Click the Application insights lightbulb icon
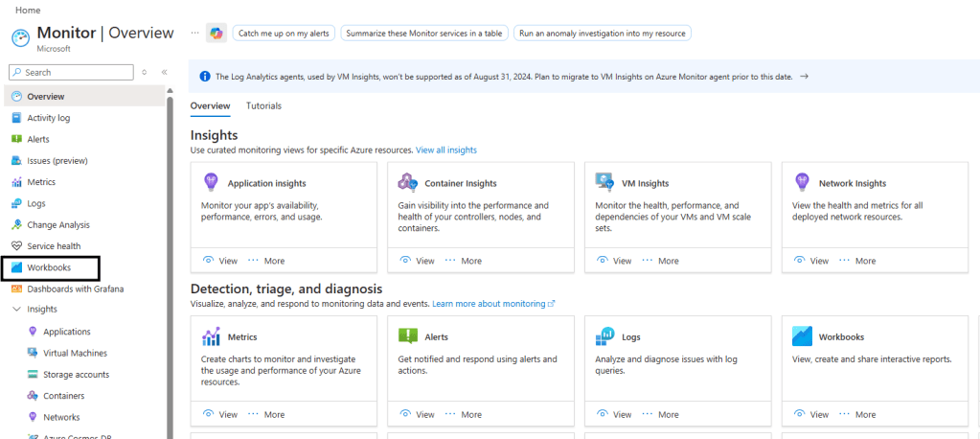 211,182
